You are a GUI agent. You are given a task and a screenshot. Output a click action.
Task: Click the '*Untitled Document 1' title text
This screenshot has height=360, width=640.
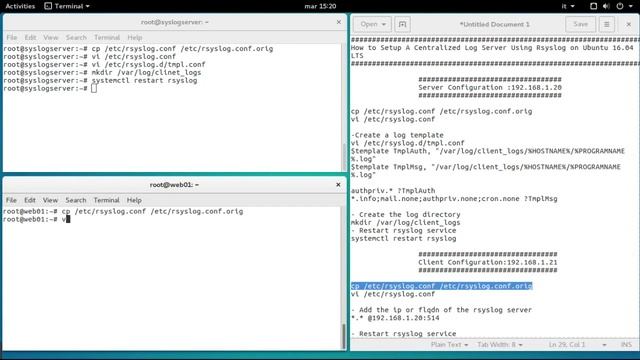tap(494, 24)
